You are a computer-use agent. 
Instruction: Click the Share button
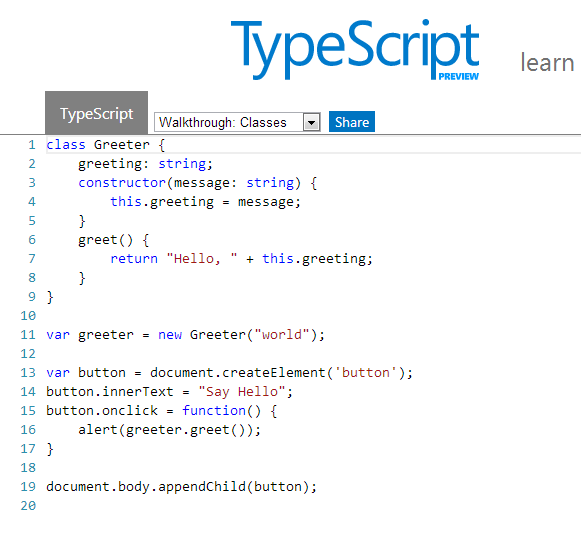pos(352,122)
